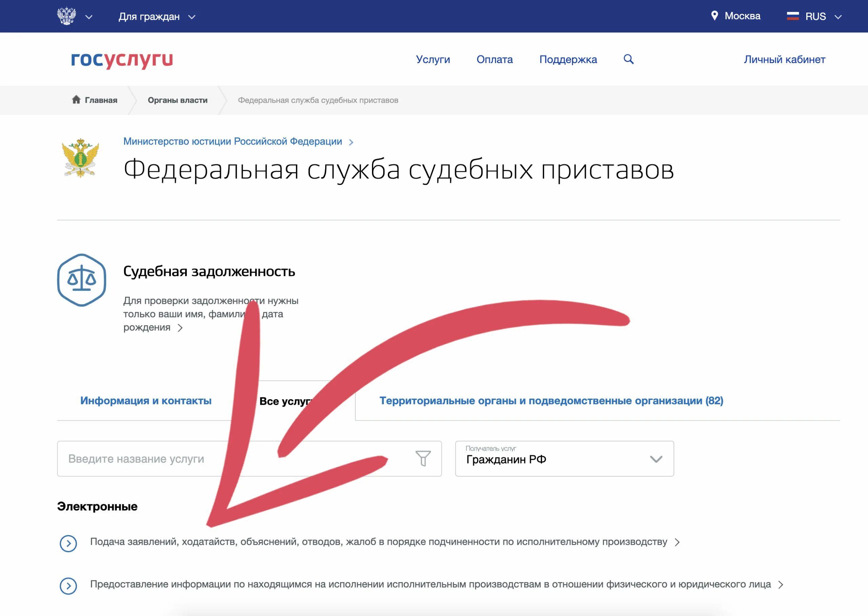The image size is (868, 616).
Task: Click the scales of justice hexagon icon
Action: coord(81,280)
